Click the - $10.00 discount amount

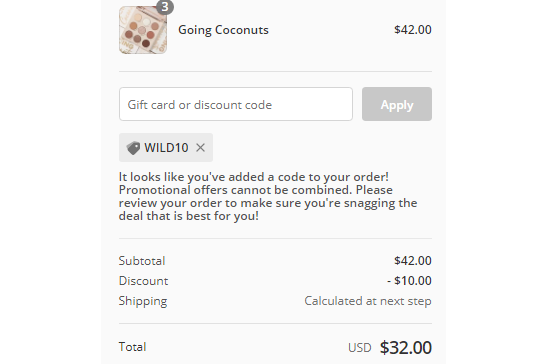[409, 281]
